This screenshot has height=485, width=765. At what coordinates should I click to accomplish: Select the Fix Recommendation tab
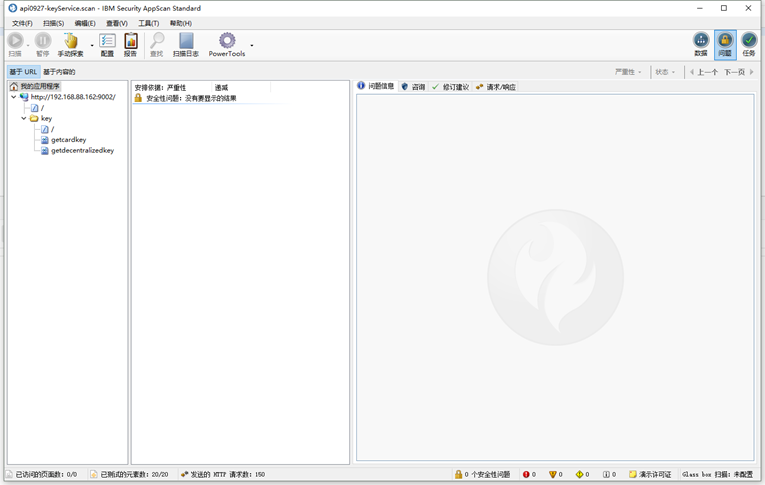tap(450, 87)
